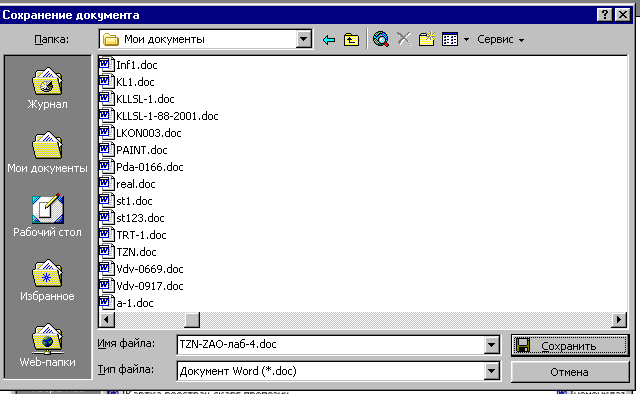Open the Сервис menu
The height and width of the screenshot is (394, 640).
pyautogui.click(x=500, y=40)
